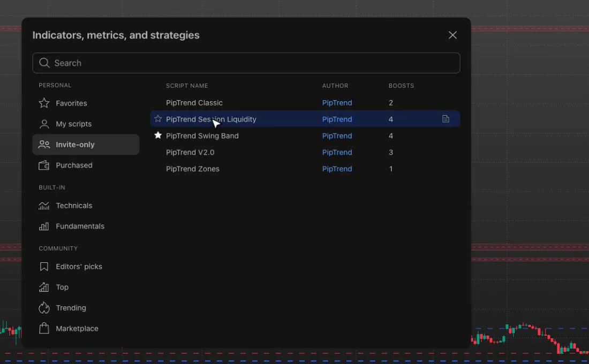Click the Invite-only people icon

point(44,145)
